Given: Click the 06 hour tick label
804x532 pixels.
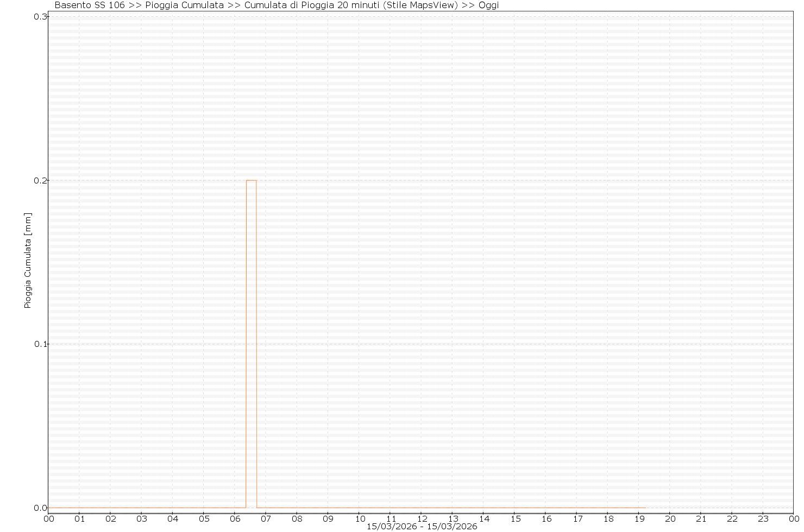Looking at the screenshot, I should coord(235,518).
